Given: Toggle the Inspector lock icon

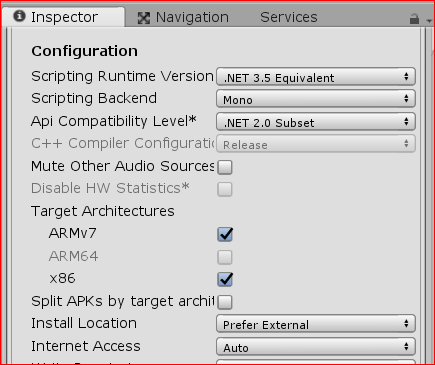Looking at the screenshot, I should coord(414,19).
